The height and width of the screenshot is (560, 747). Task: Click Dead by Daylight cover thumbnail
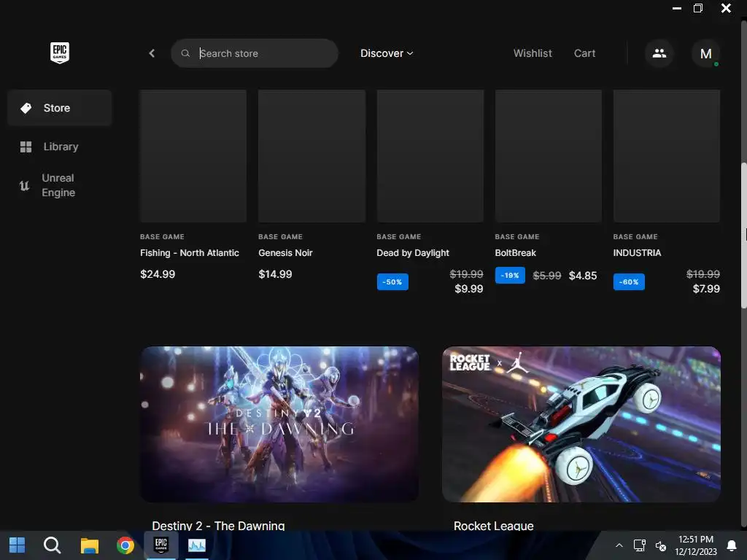click(430, 156)
